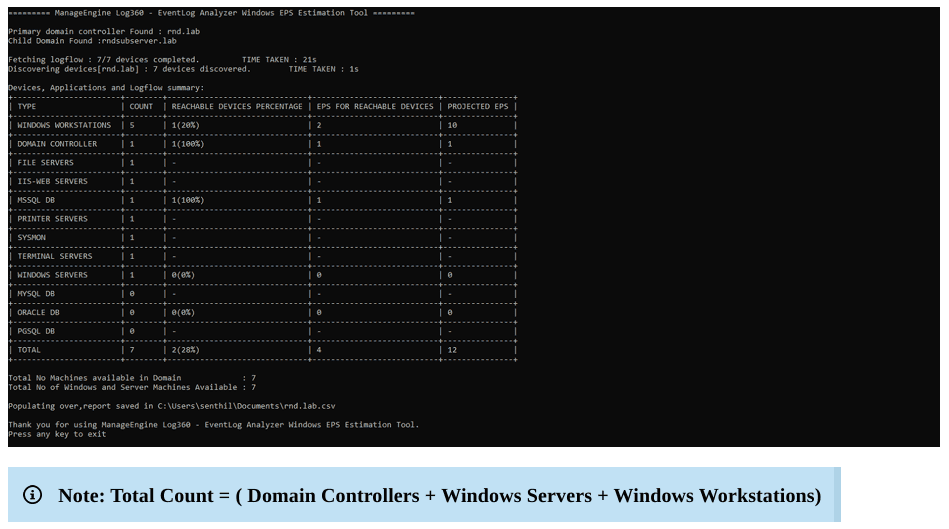Click the info icon beside the Note

tap(32, 495)
